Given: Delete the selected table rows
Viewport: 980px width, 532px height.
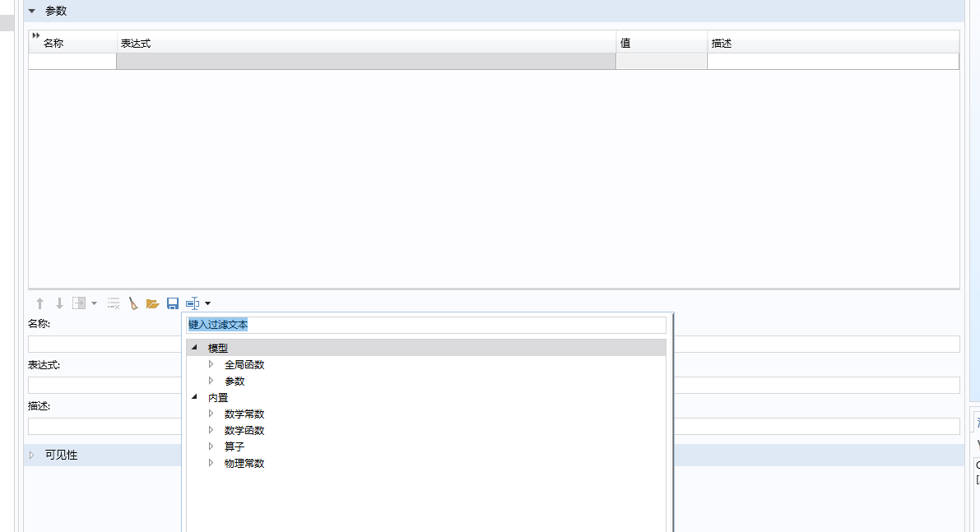Looking at the screenshot, I should pos(113,303).
